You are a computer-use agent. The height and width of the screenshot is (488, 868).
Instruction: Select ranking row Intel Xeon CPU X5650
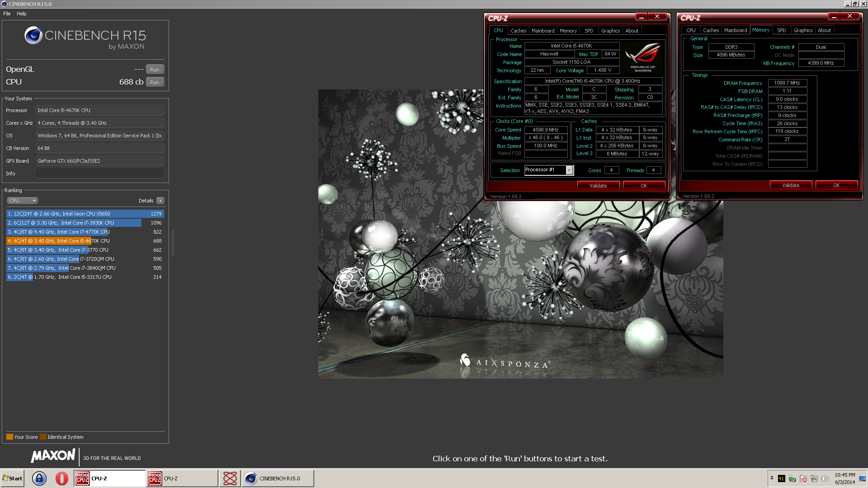point(85,214)
